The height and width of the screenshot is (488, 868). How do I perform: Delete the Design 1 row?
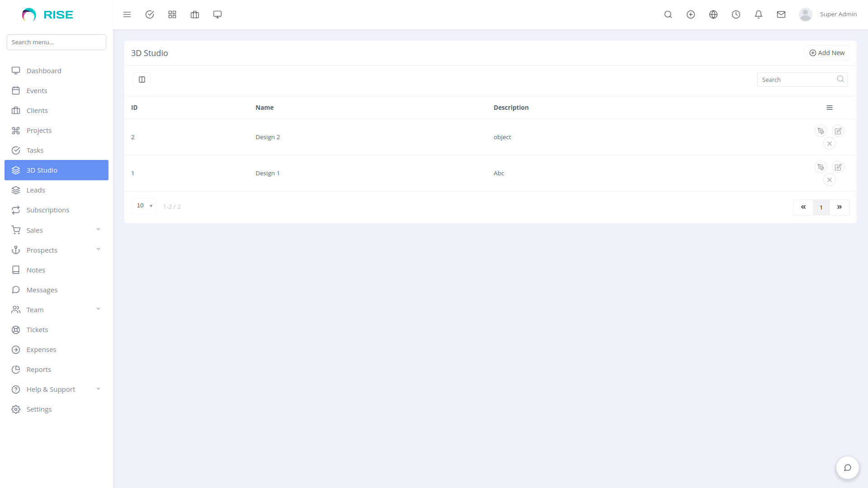pos(830,180)
